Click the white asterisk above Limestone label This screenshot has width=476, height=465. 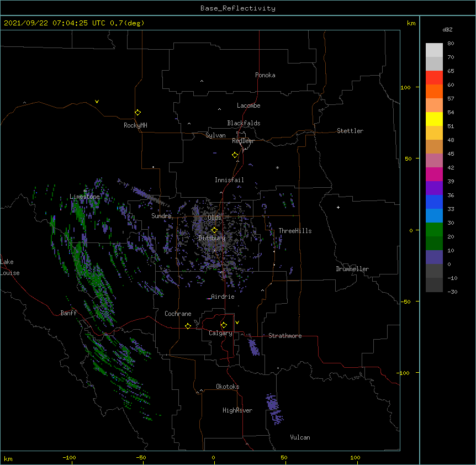tap(85, 191)
